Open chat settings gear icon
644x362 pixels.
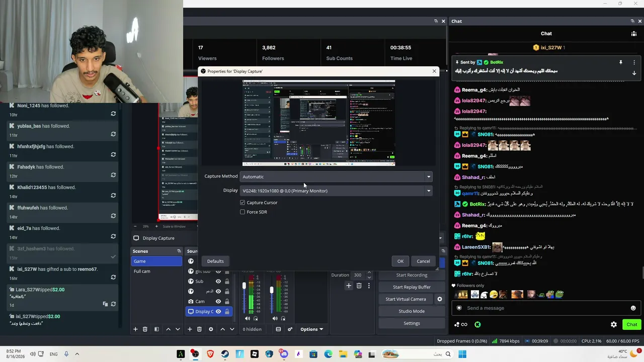pos(614,324)
